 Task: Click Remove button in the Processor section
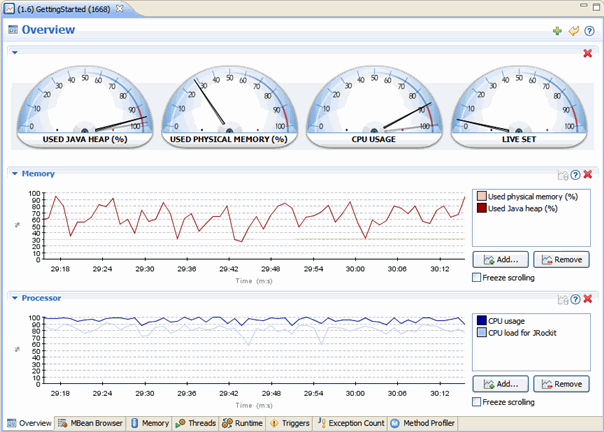tap(561, 384)
